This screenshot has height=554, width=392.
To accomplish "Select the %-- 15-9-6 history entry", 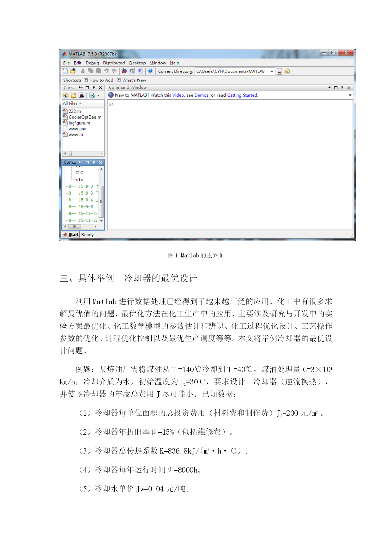I will coord(81,207).
